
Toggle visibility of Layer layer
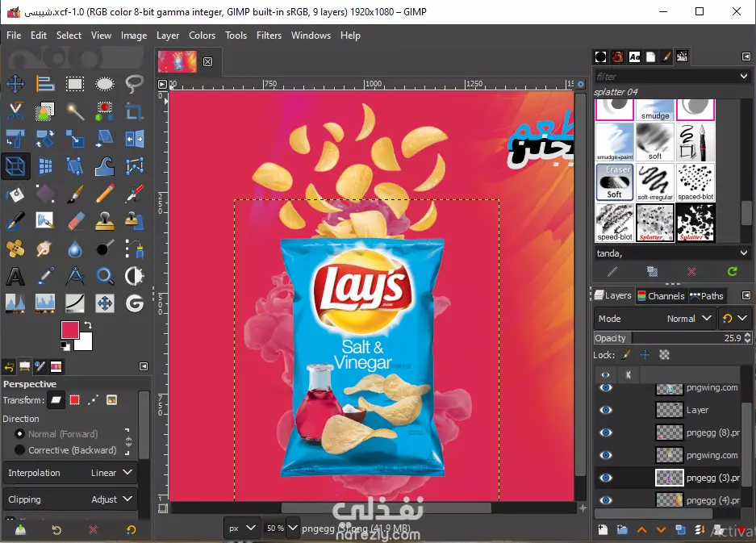click(606, 410)
